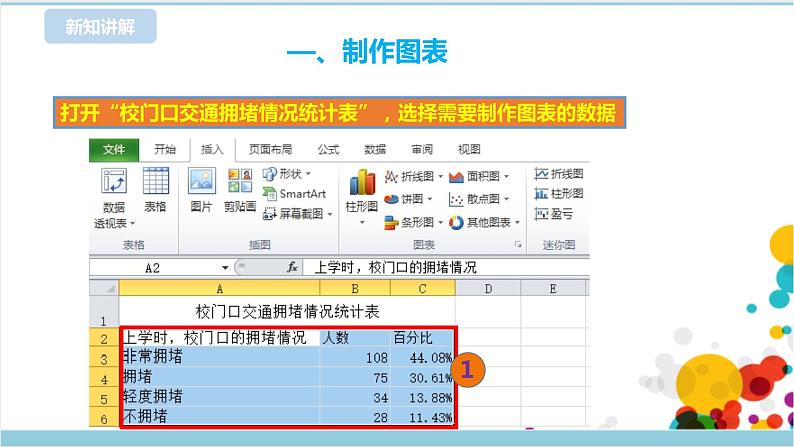Select column D header
Screen dimensions: 794x447
coord(488,289)
